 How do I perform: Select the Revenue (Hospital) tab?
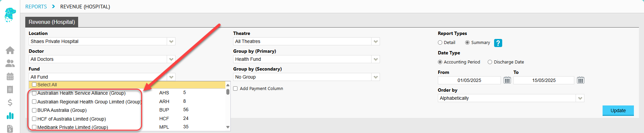point(52,22)
